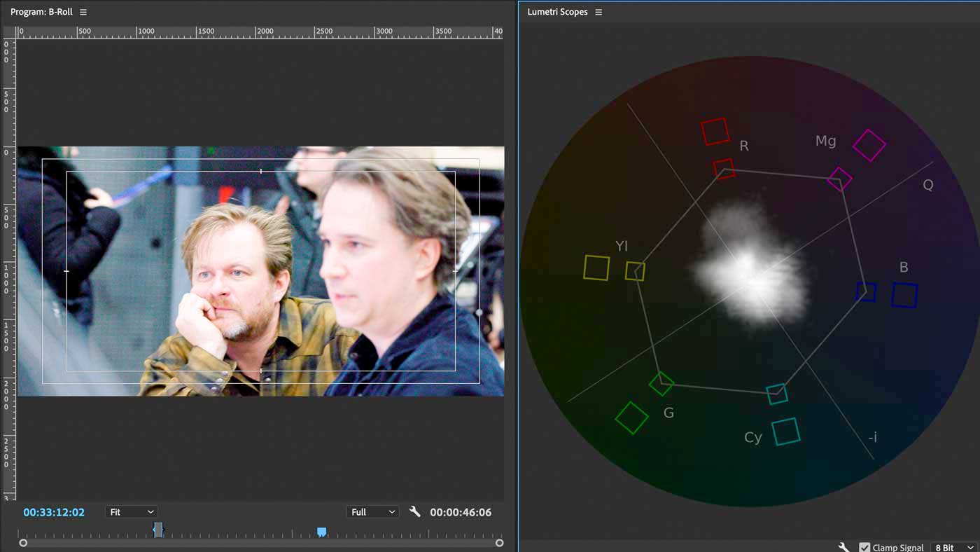
Task: Open the Lumetri Scopes panel menu
Action: pyautogui.click(x=598, y=11)
